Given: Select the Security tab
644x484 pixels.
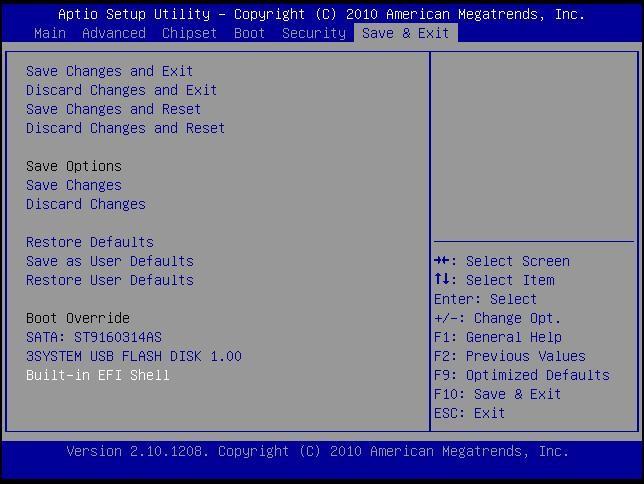Looking at the screenshot, I should pos(313,33).
